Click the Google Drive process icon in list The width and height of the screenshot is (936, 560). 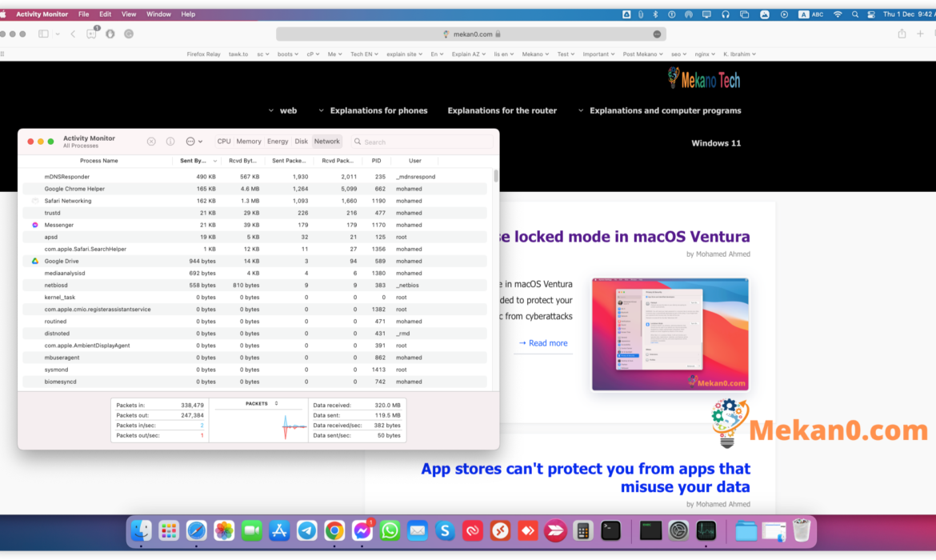click(35, 261)
